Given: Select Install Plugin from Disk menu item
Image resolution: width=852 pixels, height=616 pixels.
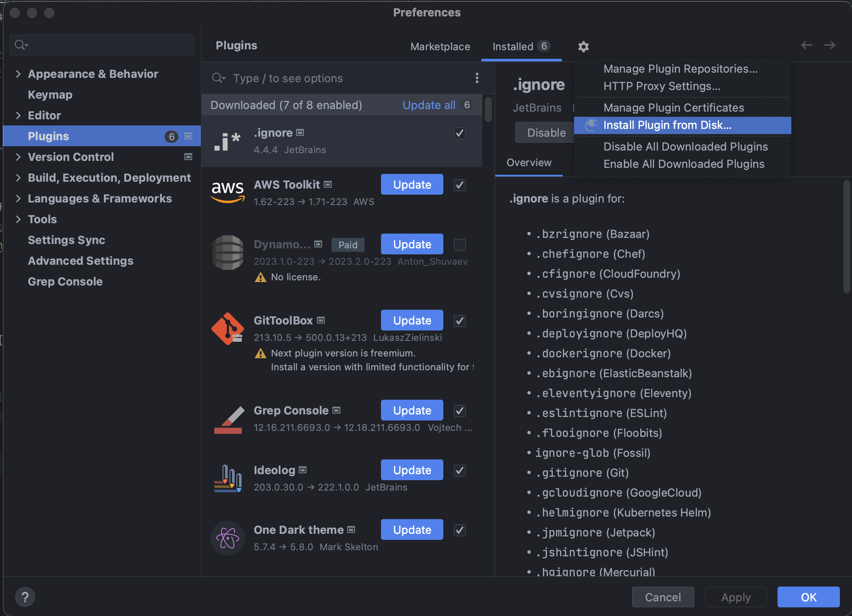Looking at the screenshot, I should click(x=667, y=125).
